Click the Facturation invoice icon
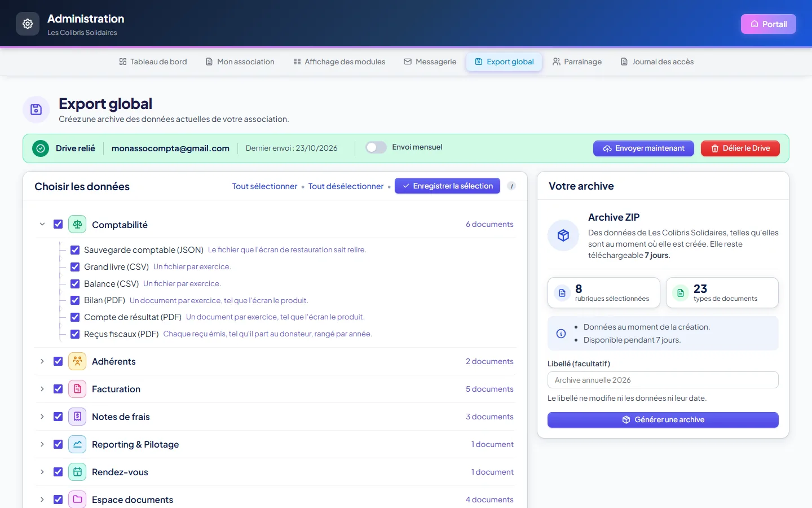This screenshot has height=508, width=812. click(x=77, y=389)
